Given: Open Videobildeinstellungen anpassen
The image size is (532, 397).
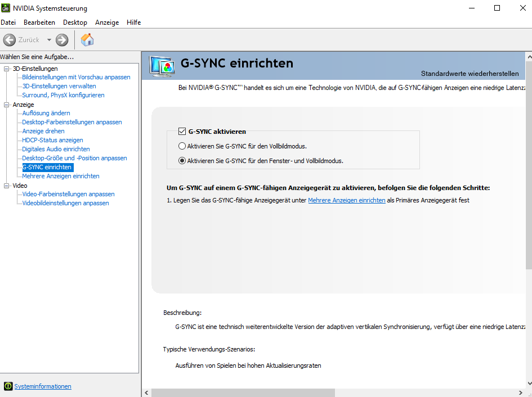Looking at the screenshot, I should 65,203.
